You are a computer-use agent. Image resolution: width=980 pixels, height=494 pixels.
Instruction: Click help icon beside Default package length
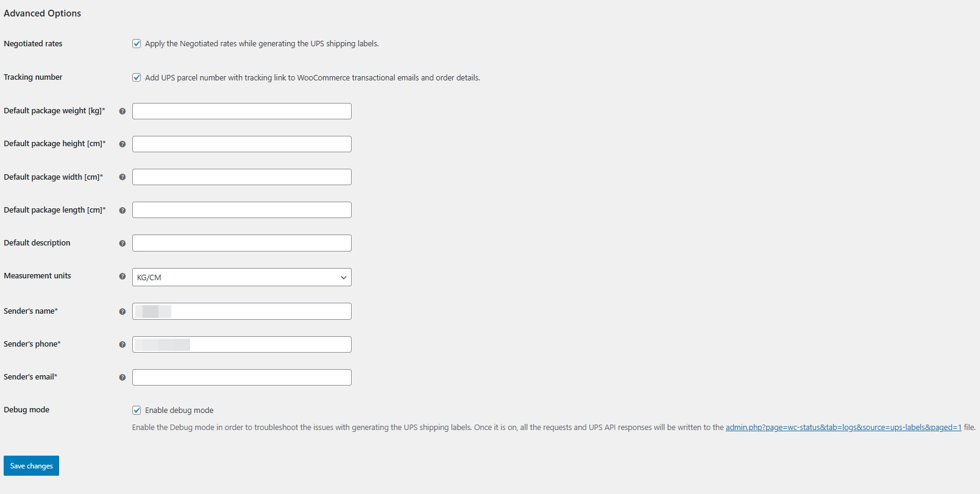click(x=122, y=210)
